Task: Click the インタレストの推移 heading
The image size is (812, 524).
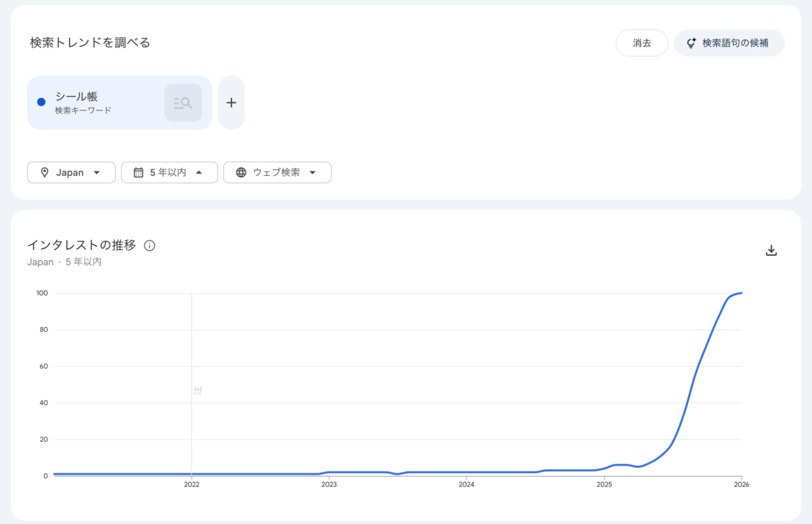Action: point(81,245)
